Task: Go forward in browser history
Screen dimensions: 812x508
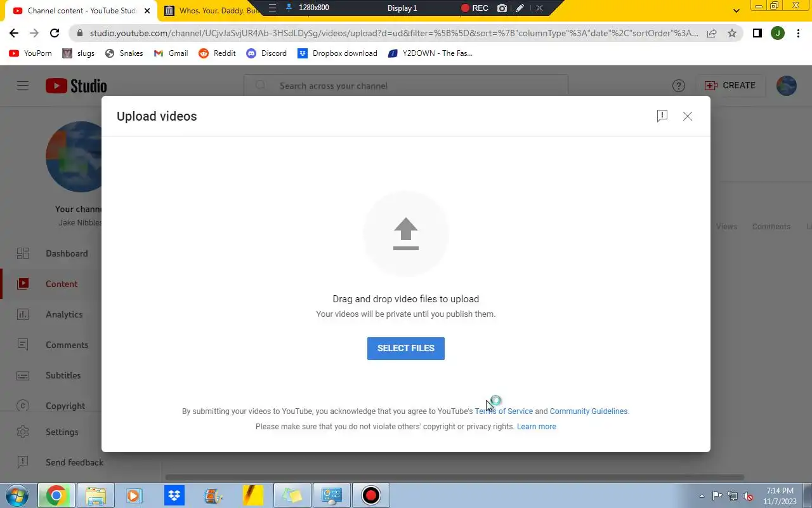Action: [x=34, y=33]
